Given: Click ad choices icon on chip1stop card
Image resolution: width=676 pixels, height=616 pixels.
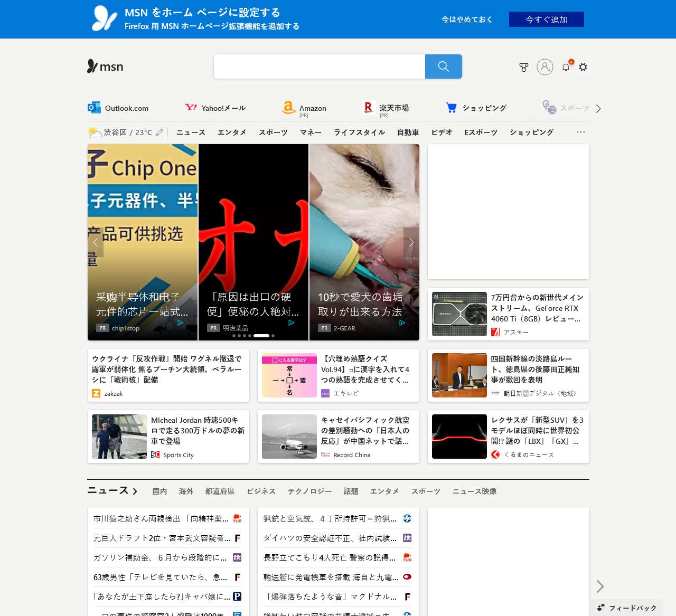Looking at the screenshot, I should [x=181, y=323].
